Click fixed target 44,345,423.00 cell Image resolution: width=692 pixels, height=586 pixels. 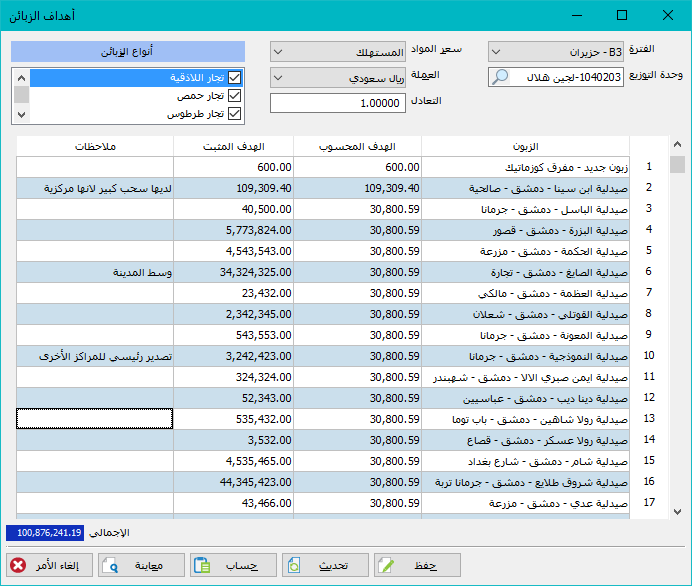pos(233,482)
